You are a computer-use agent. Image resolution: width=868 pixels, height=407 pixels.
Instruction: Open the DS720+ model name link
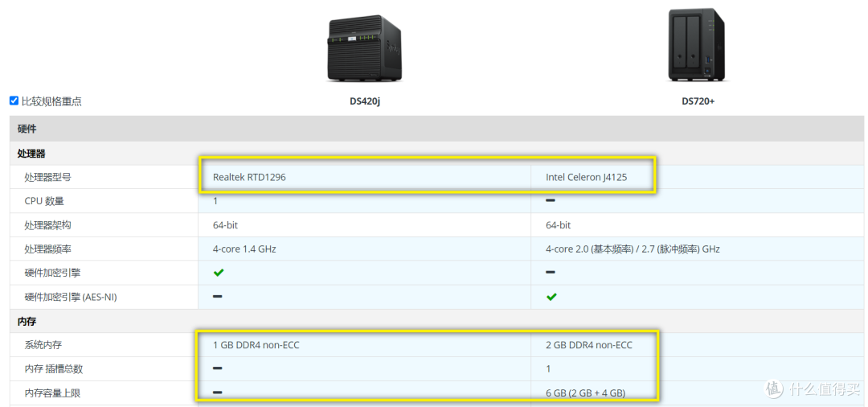click(698, 101)
